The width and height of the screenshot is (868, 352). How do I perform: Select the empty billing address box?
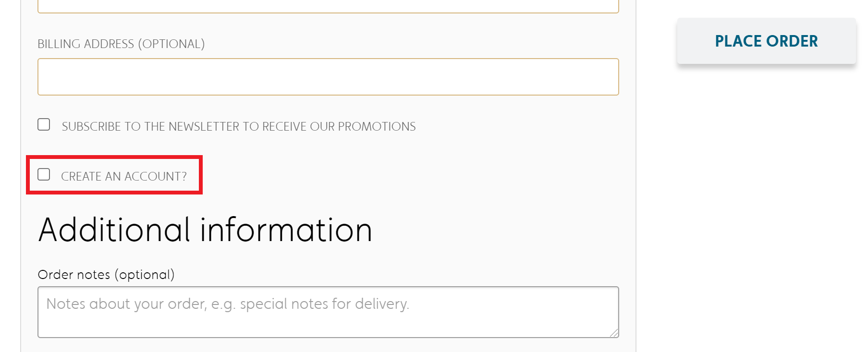point(328,77)
